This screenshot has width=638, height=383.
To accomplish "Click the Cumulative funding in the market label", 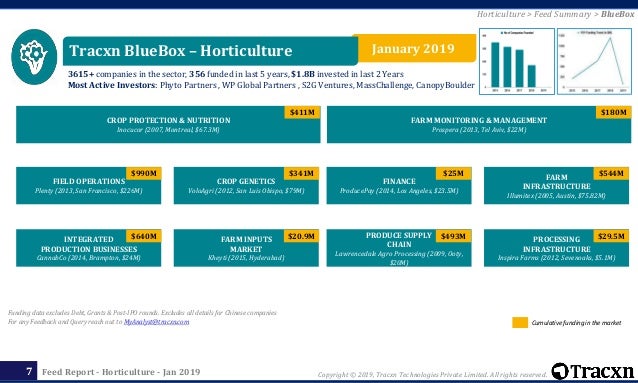I will [x=576, y=323].
